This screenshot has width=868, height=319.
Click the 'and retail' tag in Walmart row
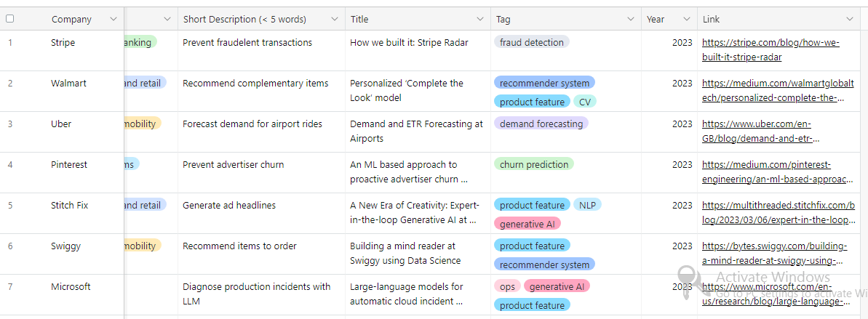(x=145, y=83)
